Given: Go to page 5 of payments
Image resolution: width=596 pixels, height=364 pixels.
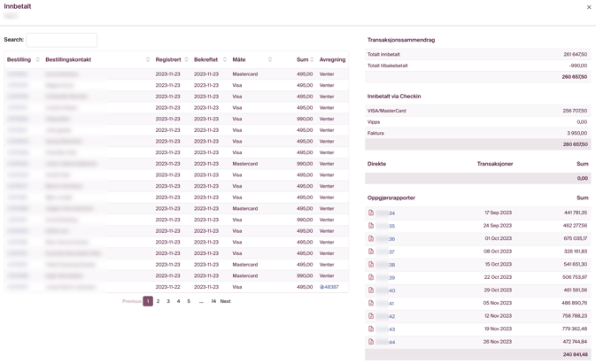Looking at the screenshot, I should [x=189, y=301].
